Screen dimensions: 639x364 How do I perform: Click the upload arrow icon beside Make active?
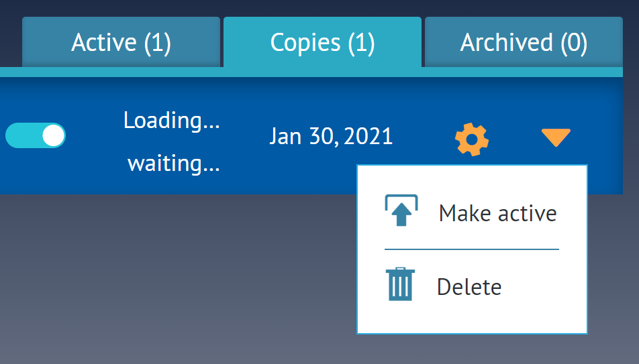tap(401, 210)
